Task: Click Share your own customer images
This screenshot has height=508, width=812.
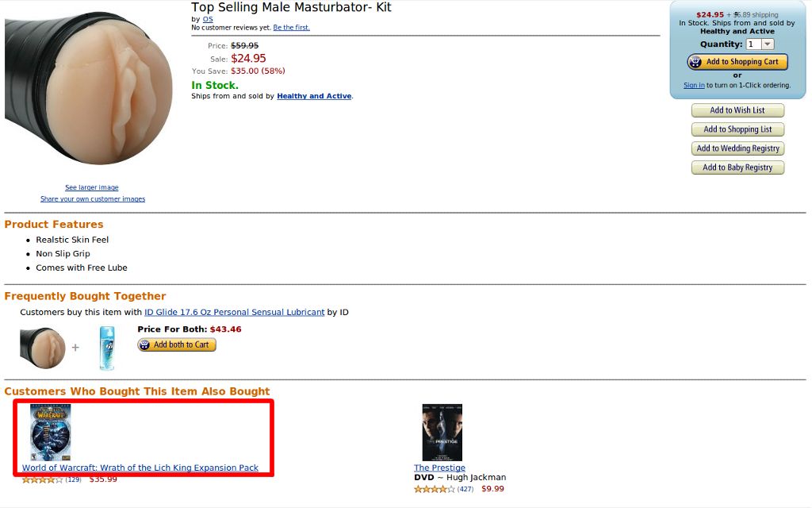Action: [93, 198]
